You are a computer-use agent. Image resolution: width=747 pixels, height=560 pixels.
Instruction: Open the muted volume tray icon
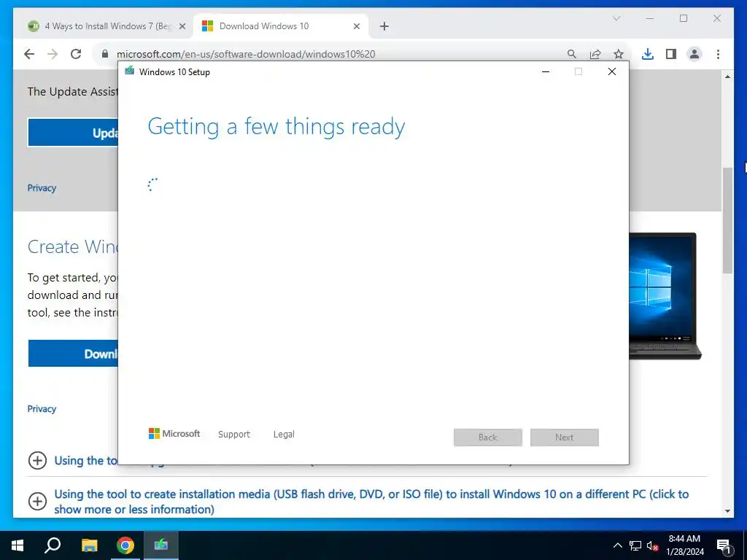(x=653, y=545)
